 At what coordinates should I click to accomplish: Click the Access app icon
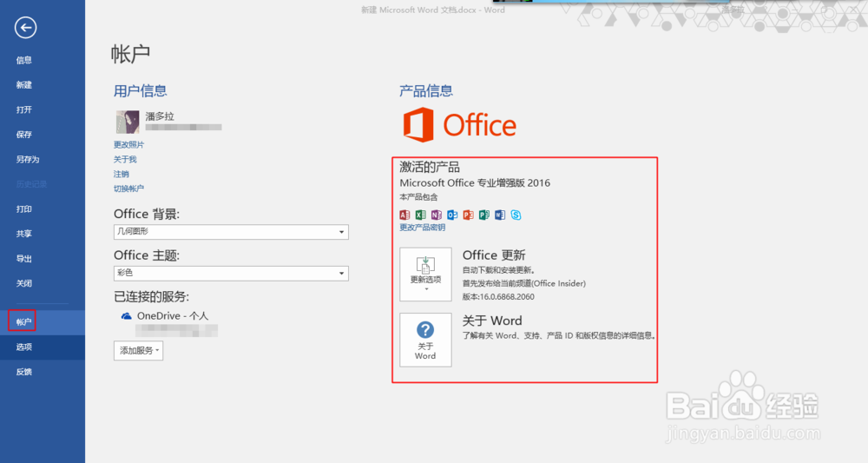(404, 215)
